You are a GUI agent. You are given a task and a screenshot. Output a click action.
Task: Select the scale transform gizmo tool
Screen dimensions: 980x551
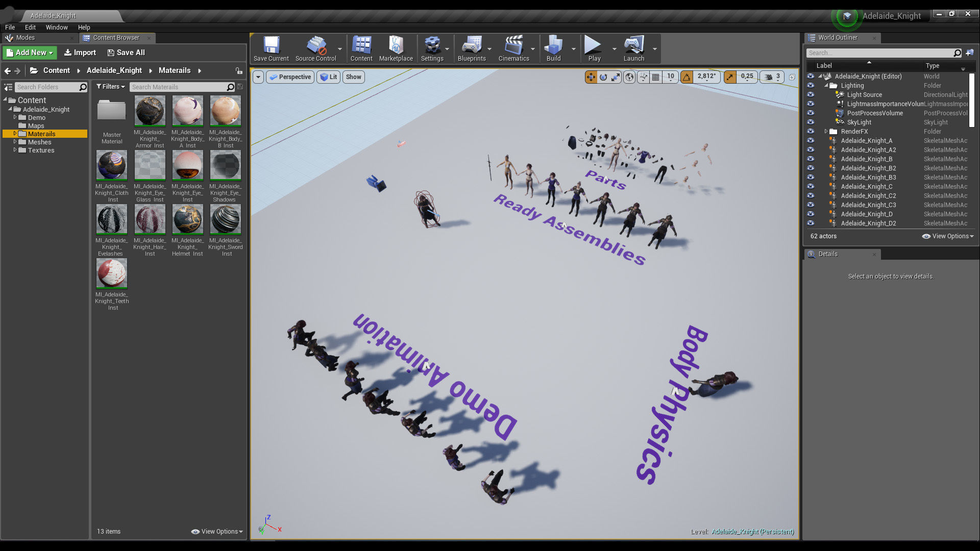coord(616,77)
